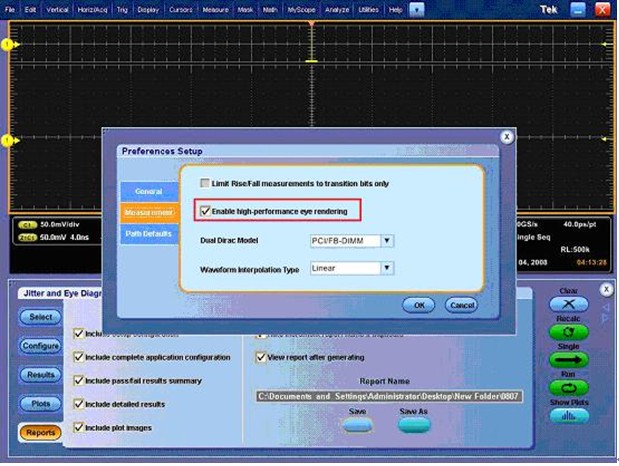Open the Waveform Interpolation Type dropdown
Image resolution: width=619 pixels, height=466 pixels.
(x=387, y=268)
